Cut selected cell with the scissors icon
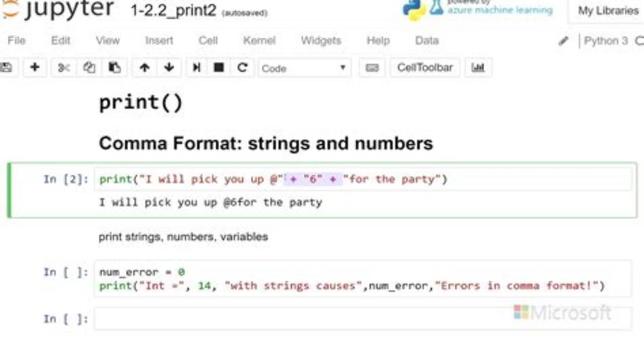This screenshot has width=644, height=338. pos(63,68)
